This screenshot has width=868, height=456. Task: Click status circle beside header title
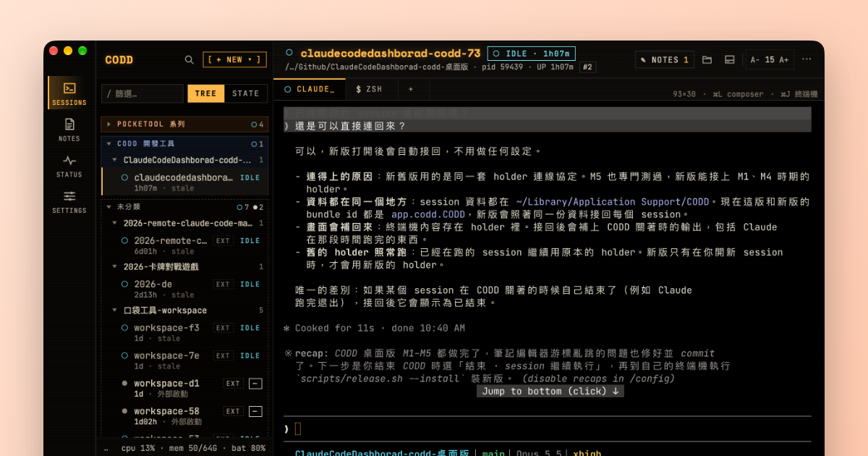point(289,53)
